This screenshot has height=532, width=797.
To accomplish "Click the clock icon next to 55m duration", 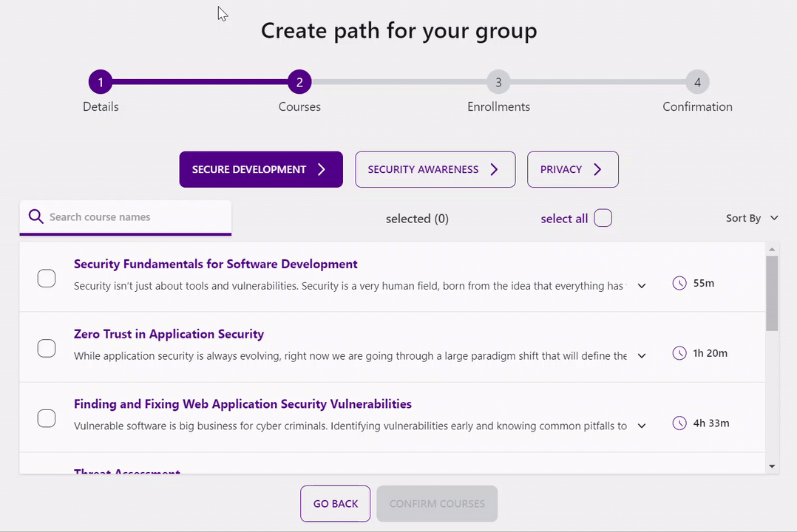I will pyautogui.click(x=679, y=282).
